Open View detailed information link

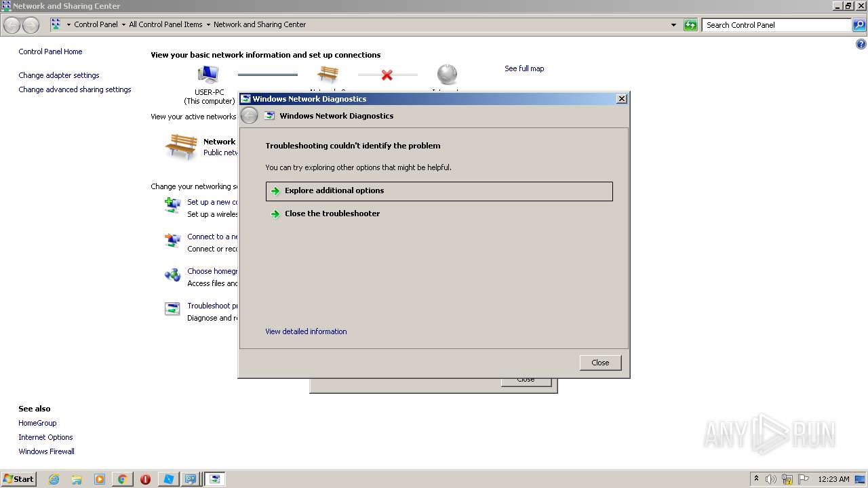(306, 331)
